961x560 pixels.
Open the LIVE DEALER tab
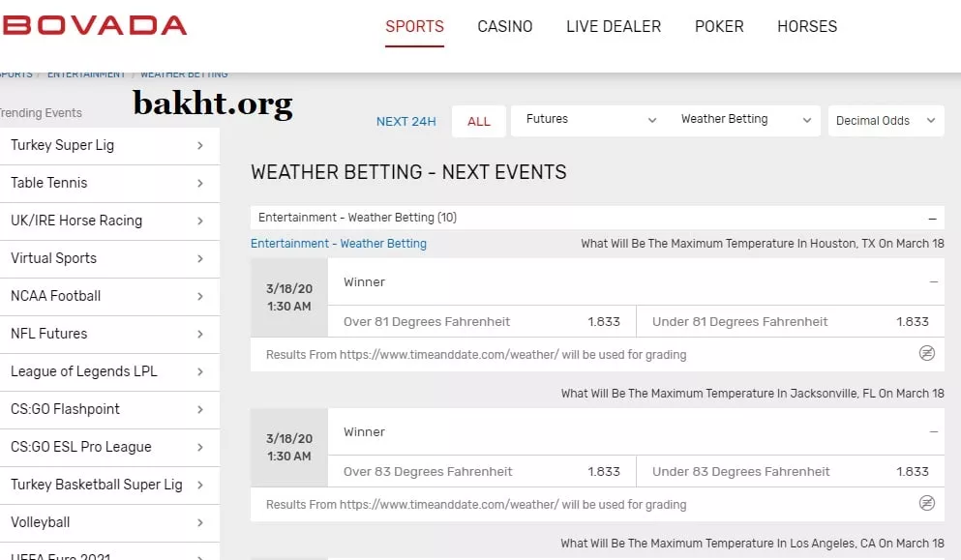[614, 27]
